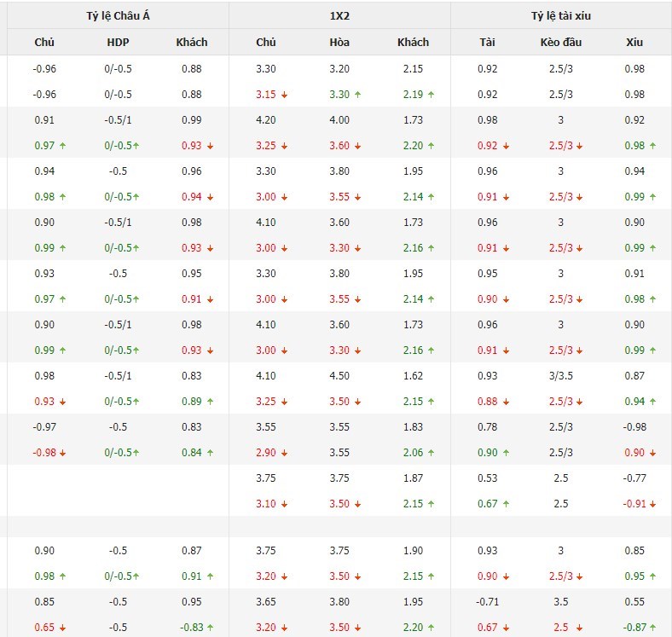Select the 1X2 header
Image resolution: width=672 pixels, height=637 pixels.
pos(339,15)
